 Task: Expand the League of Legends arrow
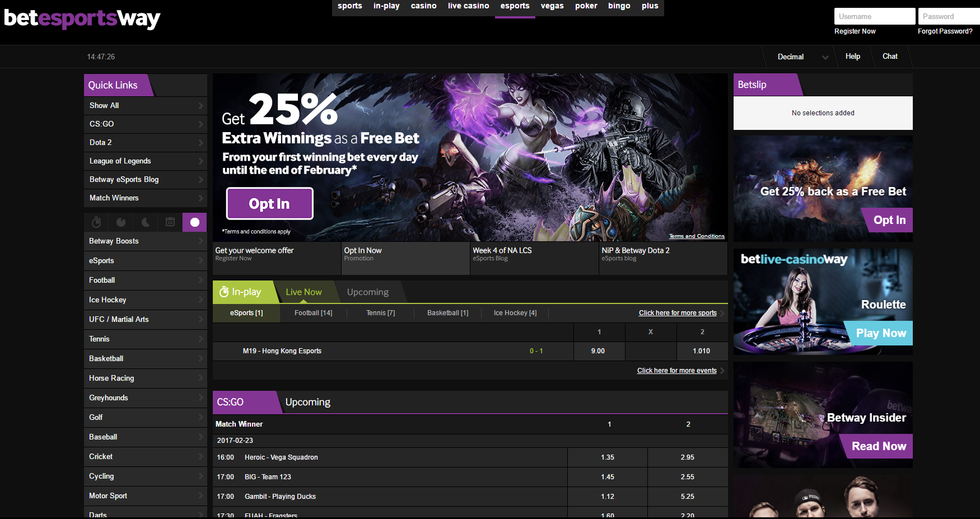pos(201,161)
